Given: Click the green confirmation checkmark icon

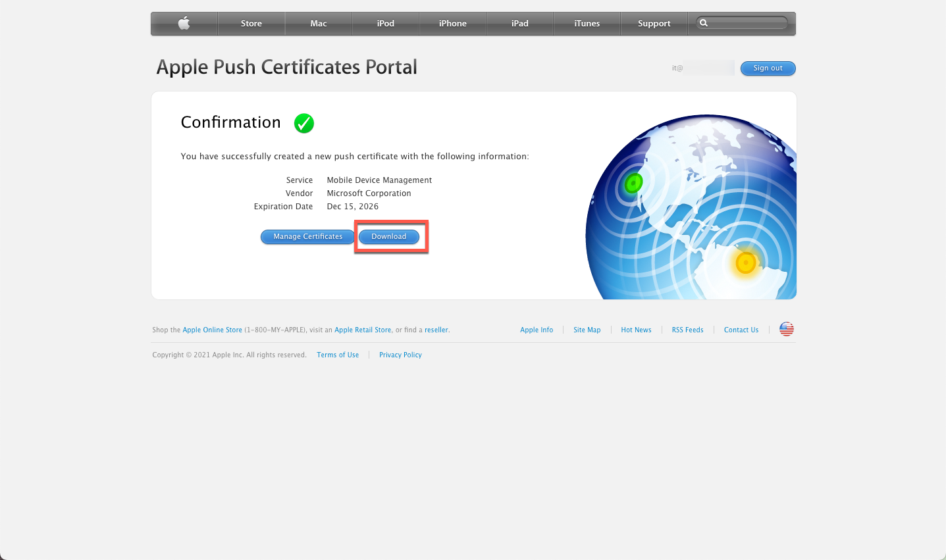Looking at the screenshot, I should click(303, 123).
